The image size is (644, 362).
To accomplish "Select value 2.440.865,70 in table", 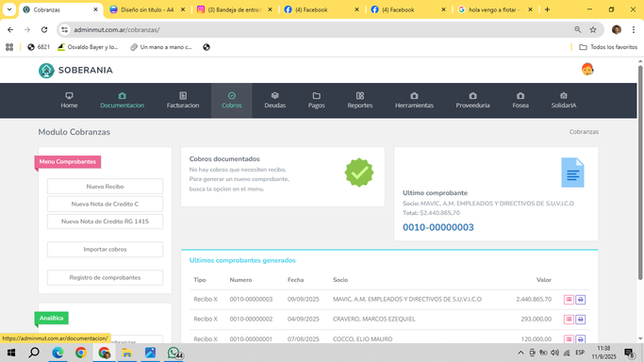I will pos(534,299).
